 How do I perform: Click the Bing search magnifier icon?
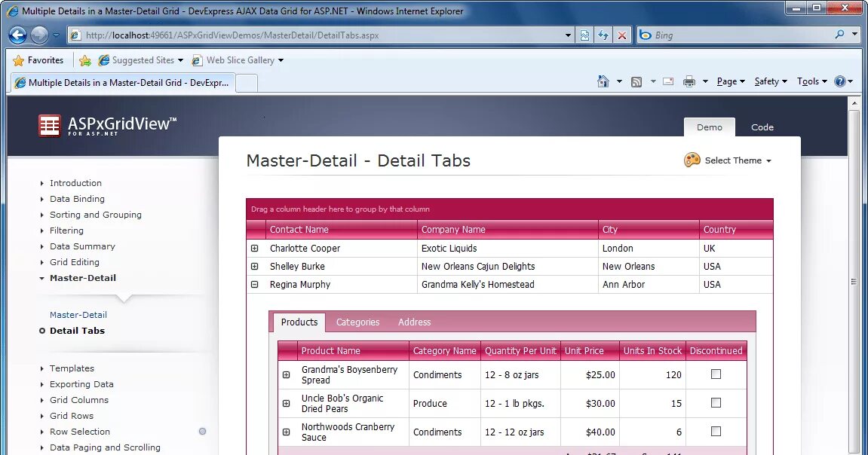tap(840, 35)
